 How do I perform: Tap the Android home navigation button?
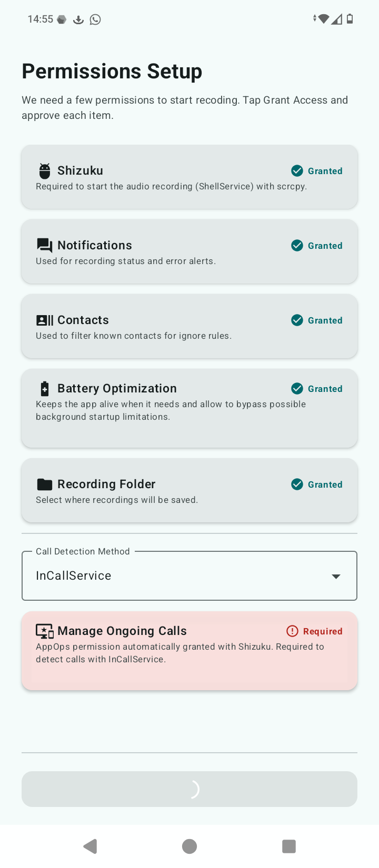pyautogui.click(x=189, y=846)
